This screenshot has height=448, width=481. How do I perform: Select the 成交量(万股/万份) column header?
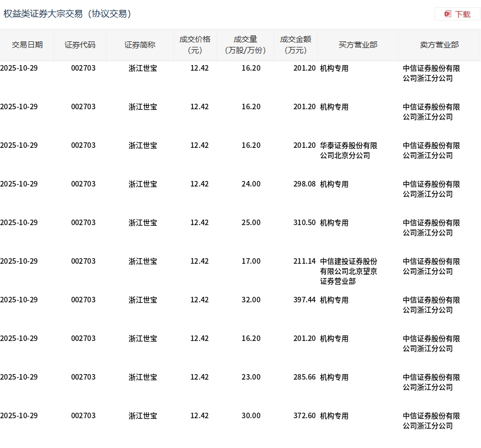click(245, 45)
